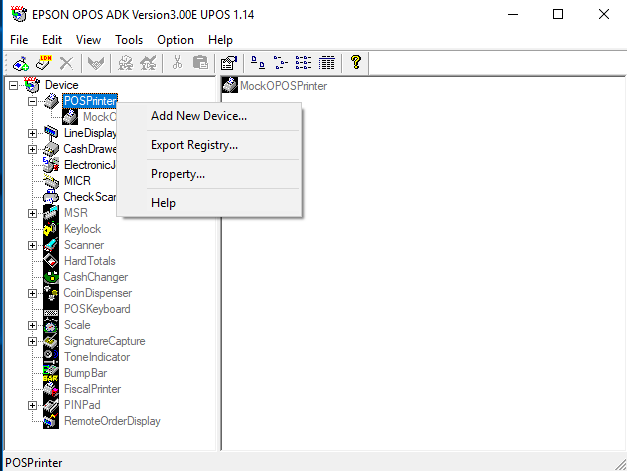627x471 pixels.
Task: Select the POSKeyboard tree label
Action: (x=97, y=309)
